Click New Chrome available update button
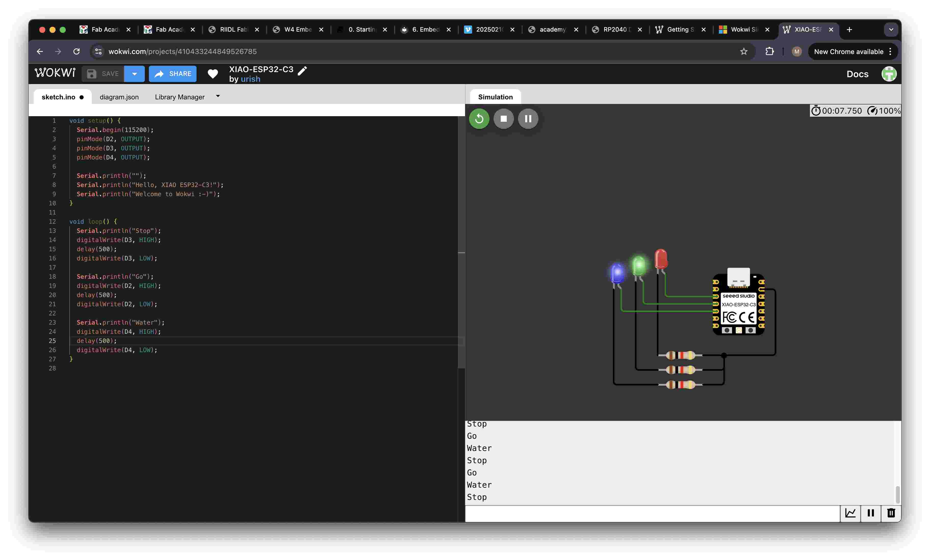 click(x=848, y=52)
